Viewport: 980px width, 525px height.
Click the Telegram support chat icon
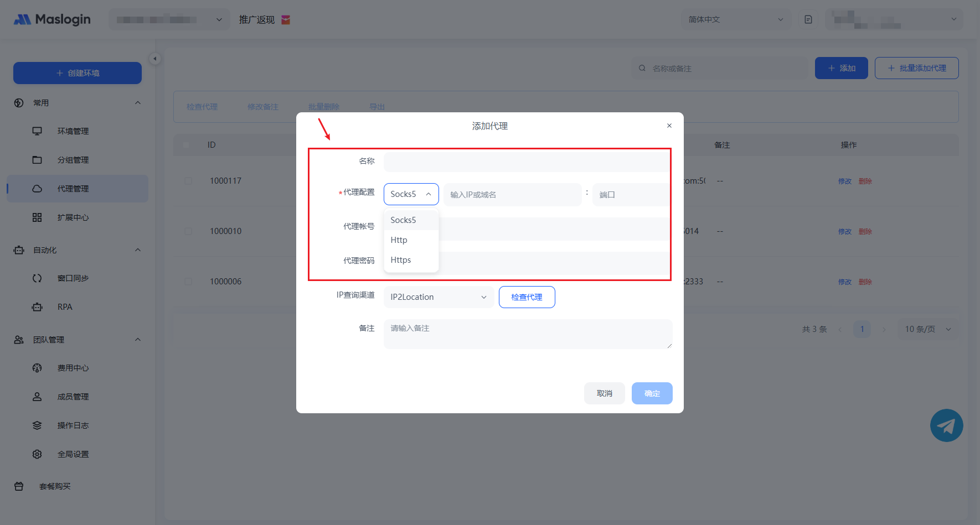[946, 425]
